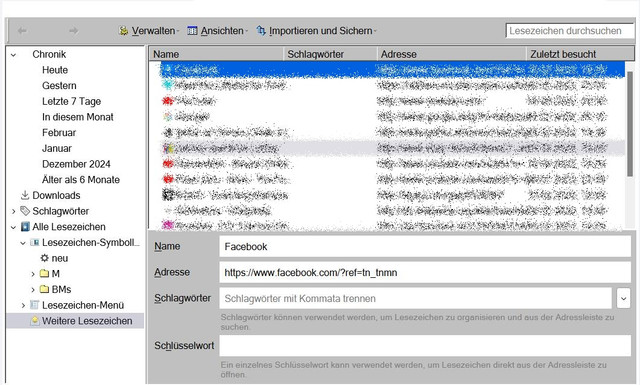The width and height of the screenshot is (640, 385).
Task: Click the Adresse field with facebook URL
Action: [425, 272]
